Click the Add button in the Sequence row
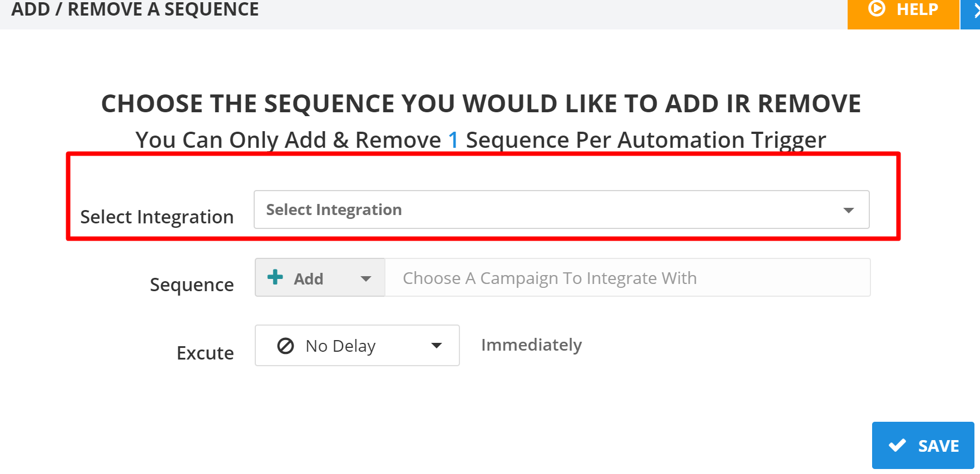Image resolution: width=980 pixels, height=474 pixels. (309, 278)
